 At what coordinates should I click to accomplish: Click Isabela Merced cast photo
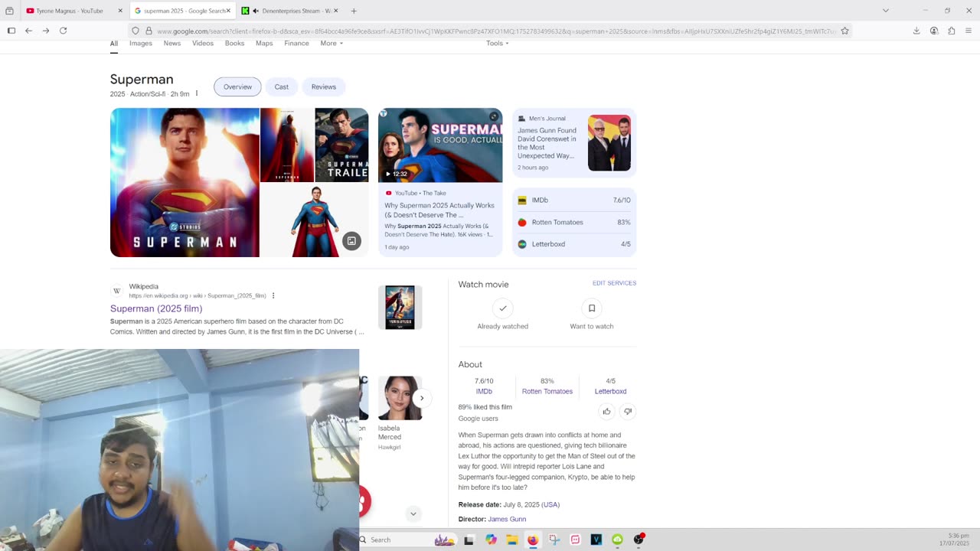click(x=400, y=398)
